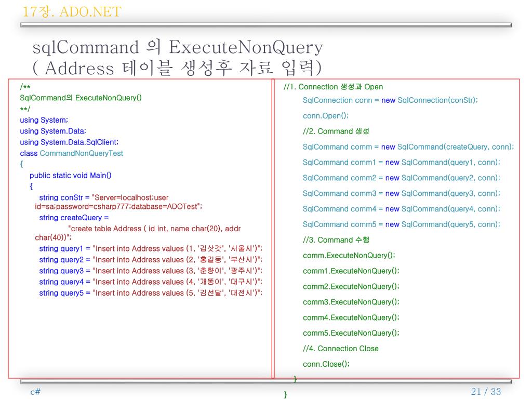Select the line 'using System;'

coord(44,120)
